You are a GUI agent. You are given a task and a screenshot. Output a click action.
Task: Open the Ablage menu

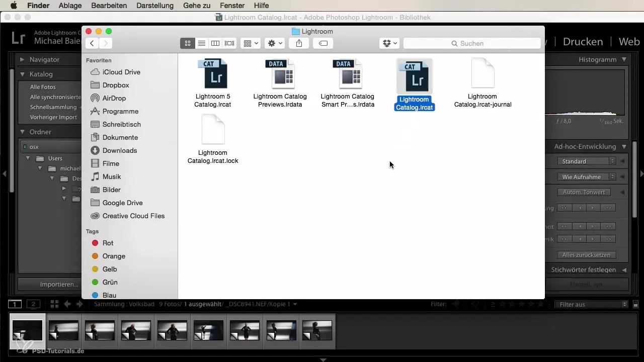pos(70,6)
